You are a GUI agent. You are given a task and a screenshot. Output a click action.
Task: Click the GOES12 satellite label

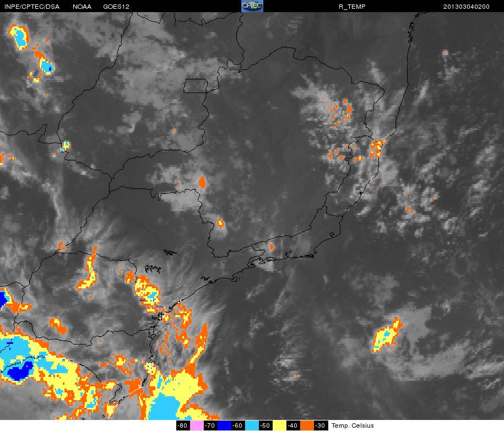[x=116, y=7]
